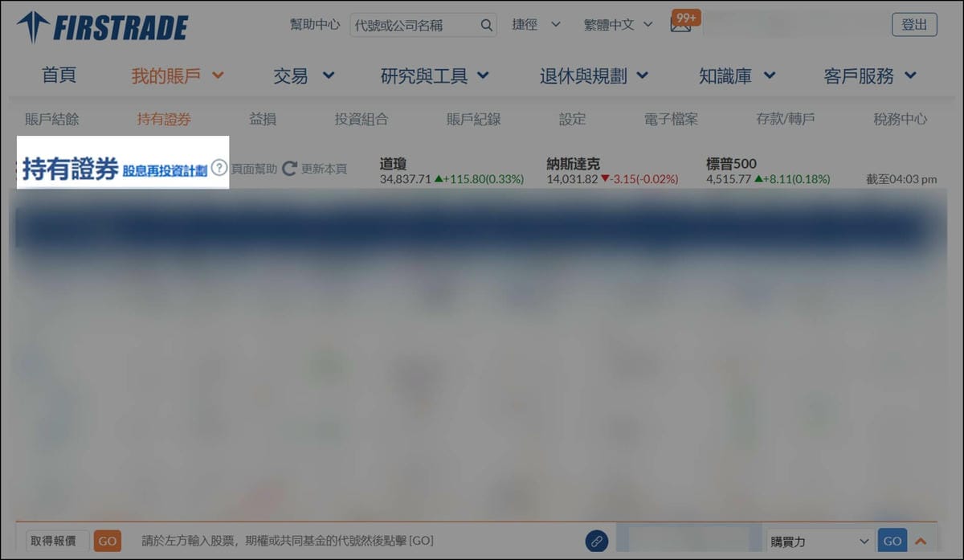Click the 道瓊 index value 34,837.71
The width and height of the screenshot is (964, 560).
[406, 179]
